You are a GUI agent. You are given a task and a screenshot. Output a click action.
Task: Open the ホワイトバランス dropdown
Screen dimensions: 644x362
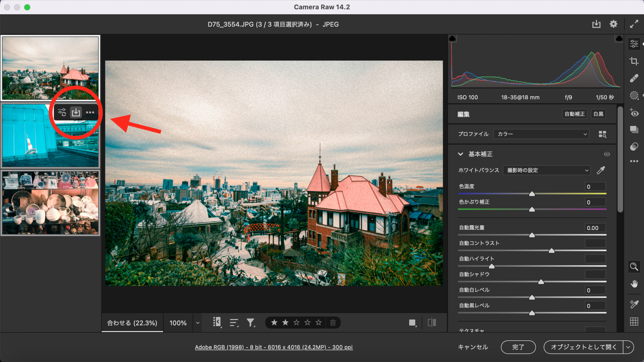pyautogui.click(x=547, y=170)
